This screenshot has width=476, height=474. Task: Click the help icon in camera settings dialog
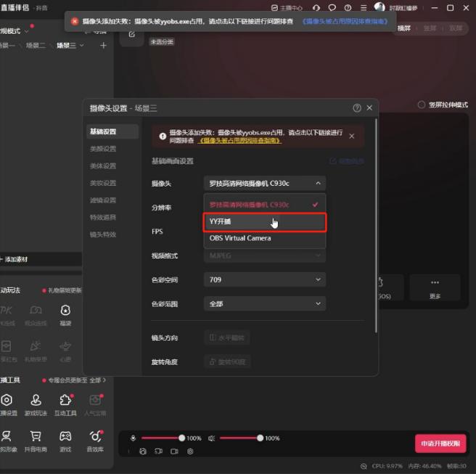(357, 107)
